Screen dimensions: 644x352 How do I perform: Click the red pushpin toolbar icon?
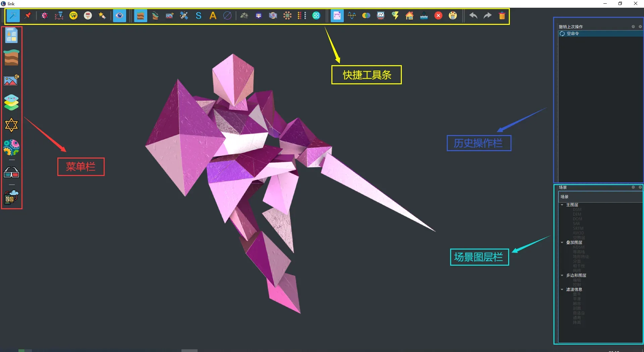pyautogui.click(x=28, y=16)
